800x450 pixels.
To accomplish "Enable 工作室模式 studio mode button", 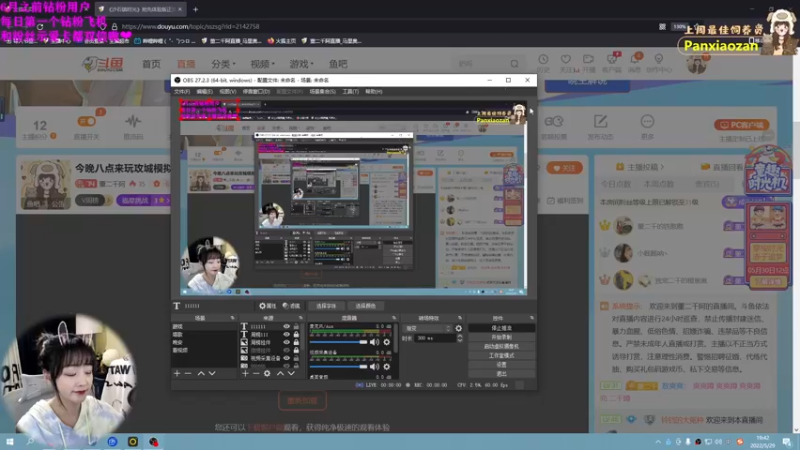I will (x=502, y=356).
